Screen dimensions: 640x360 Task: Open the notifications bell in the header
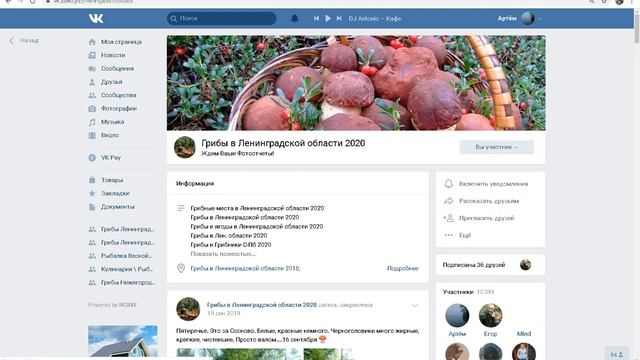(x=294, y=18)
